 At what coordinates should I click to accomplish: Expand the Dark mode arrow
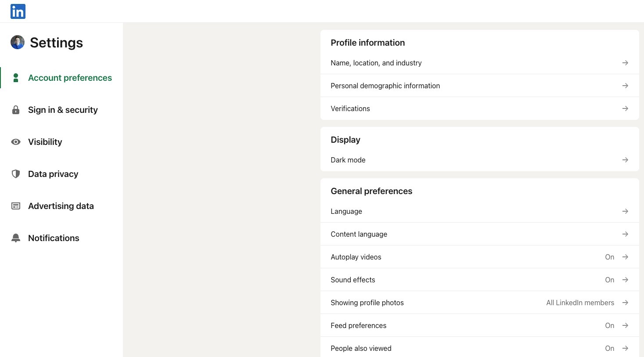tap(625, 160)
